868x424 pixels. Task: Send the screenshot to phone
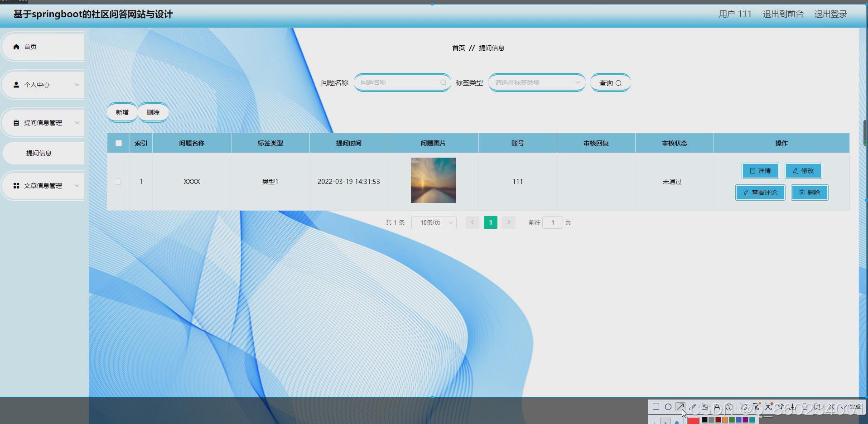coord(805,407)
